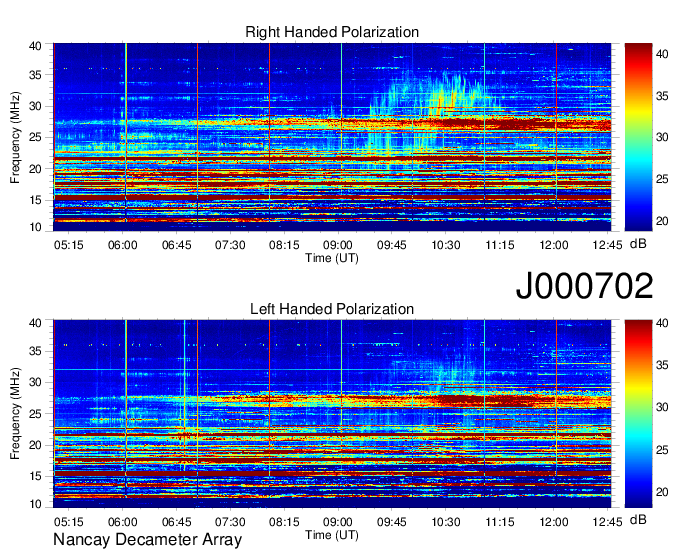Click the 35 frequency tick on bottom plot
Image resolution: width=680 pixels, height=552 pixels.
(36, 351)
